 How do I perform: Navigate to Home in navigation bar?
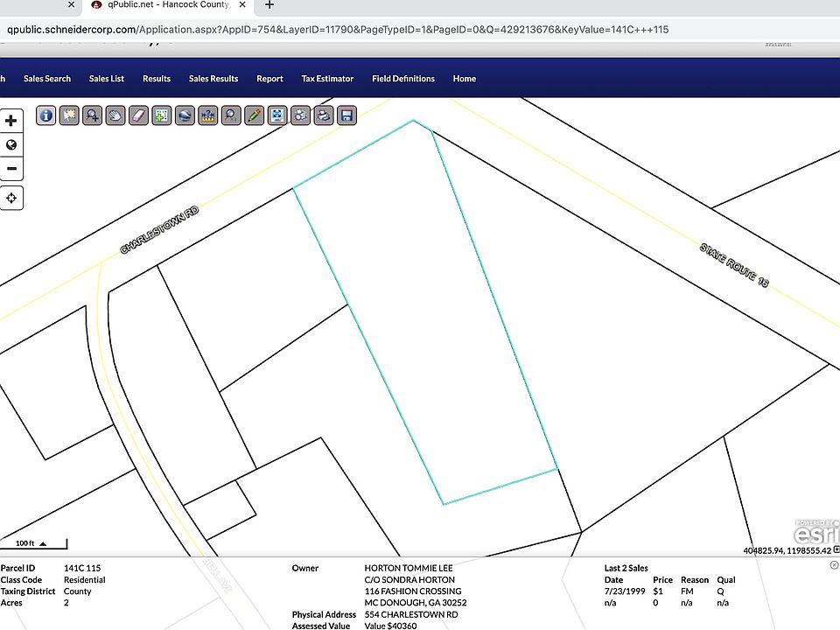464,79
